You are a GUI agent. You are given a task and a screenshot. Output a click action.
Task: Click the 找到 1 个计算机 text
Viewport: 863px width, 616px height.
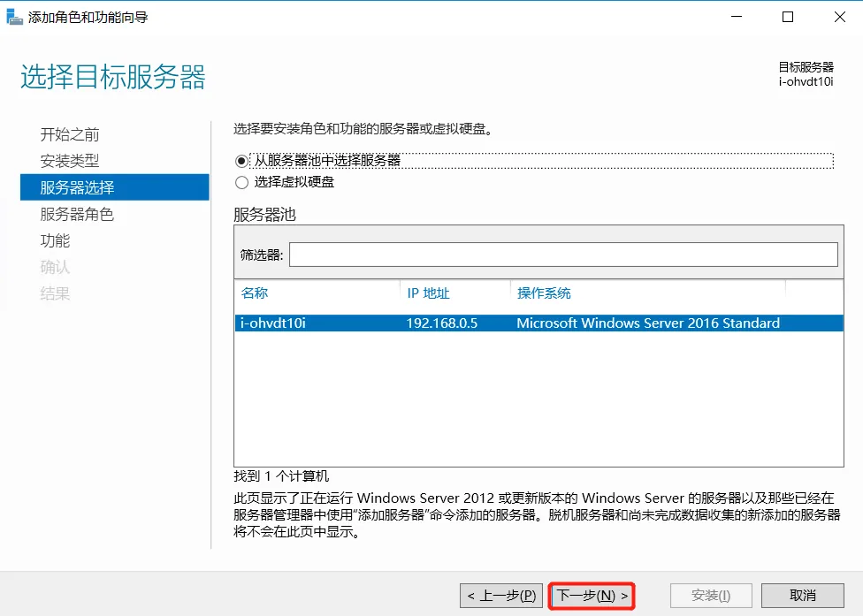coord(280,475)
